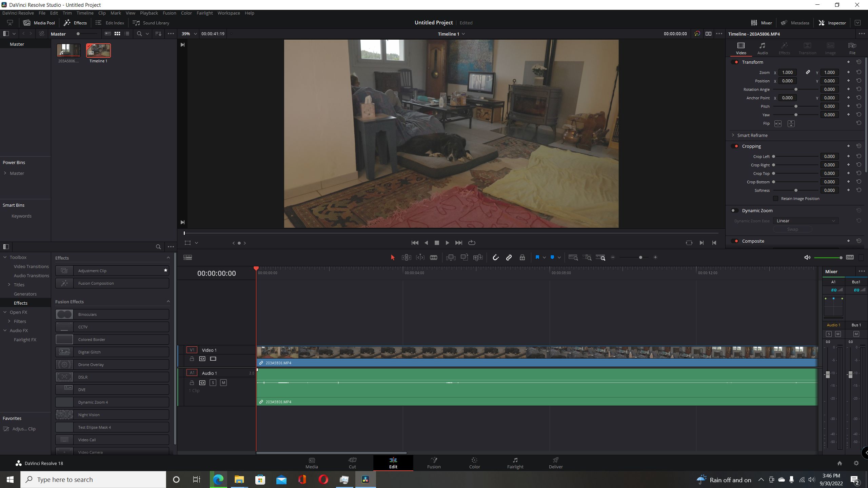
Task: Click the Zoom X value field
Action: (x=787, y=72)
